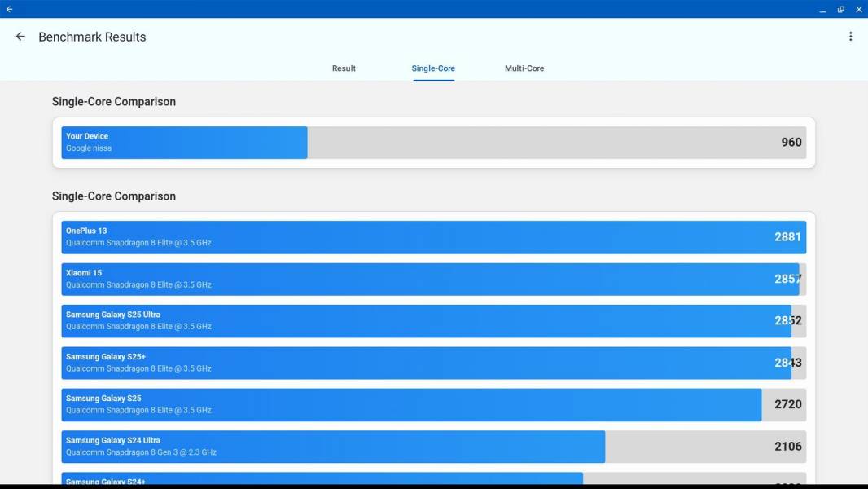This screenshot has height=489, width=868.
Task: Click the OnePlus 13 result bar
Action: tap(433, 237)
